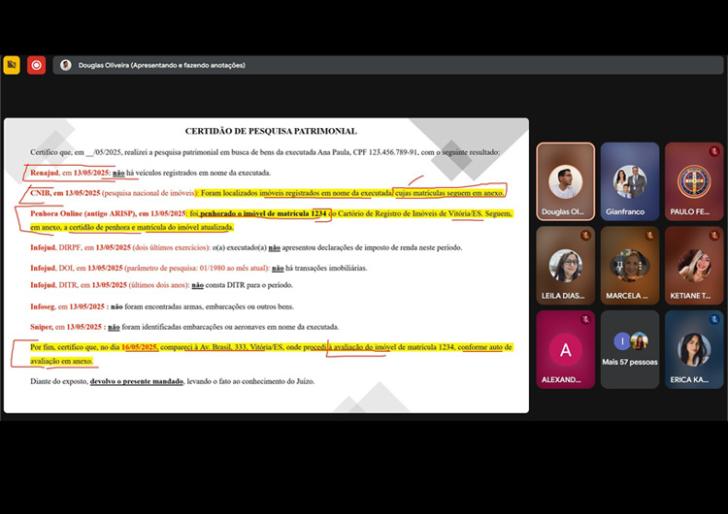The image size is (728, 514).
Task: Click the muted mic icon on PAULO's tile
Action: [x=714, y=151]
